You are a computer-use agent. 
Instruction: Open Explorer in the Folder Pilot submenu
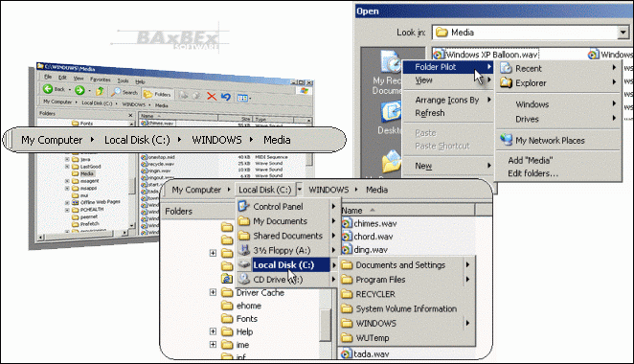click(558, 83)
